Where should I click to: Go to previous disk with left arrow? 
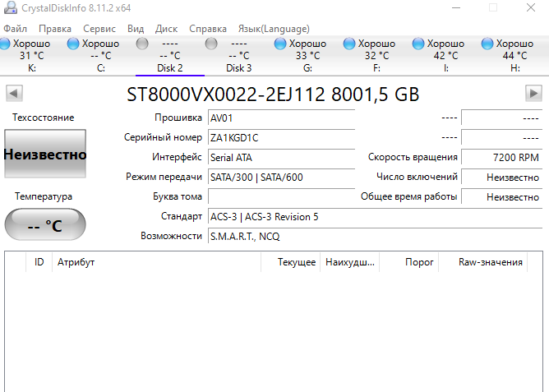pyautogui.click(x=14, y=94)
